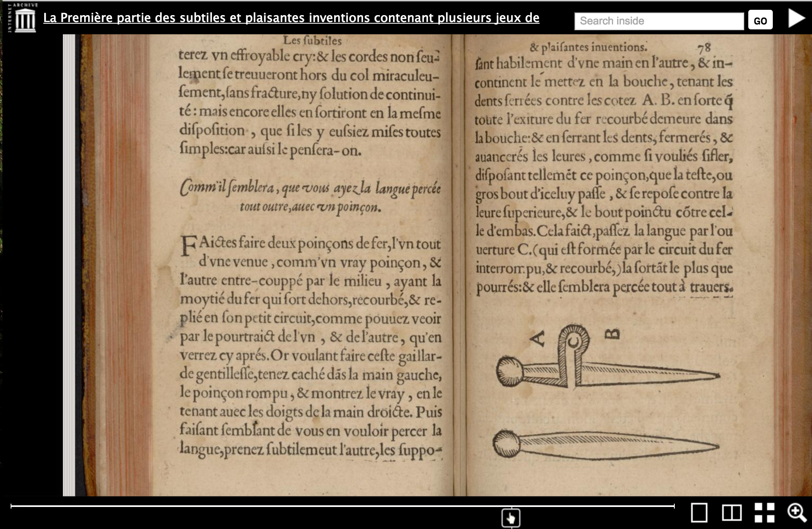Click the header '& plaisantes inuentions.'
Screen dimensions: 812x529
[589, 48]
